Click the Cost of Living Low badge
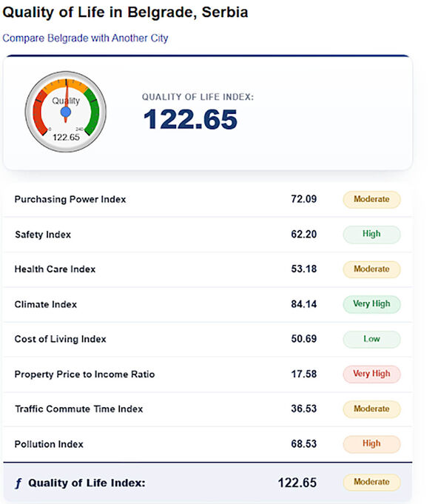The image size is (438, 504). click(372, 339)
